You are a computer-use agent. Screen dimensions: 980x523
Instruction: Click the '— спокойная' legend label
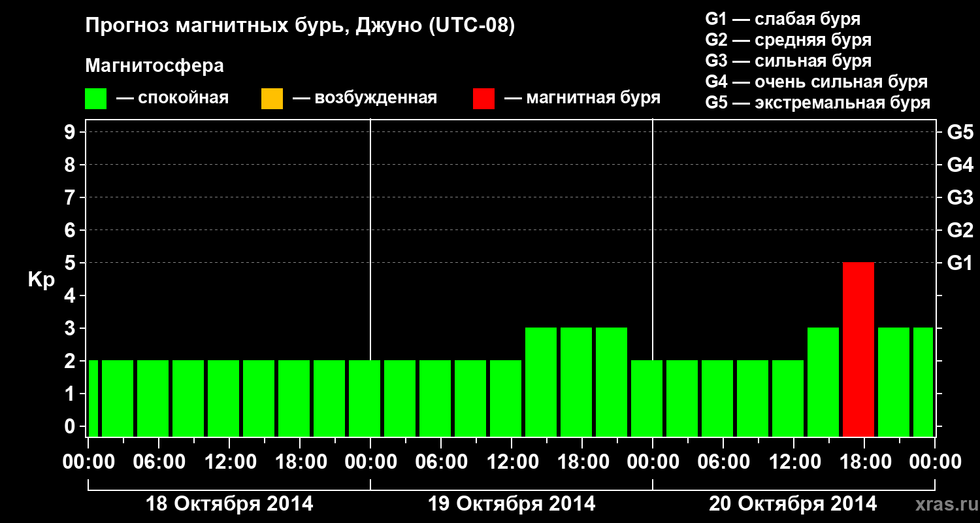[172, 98]
